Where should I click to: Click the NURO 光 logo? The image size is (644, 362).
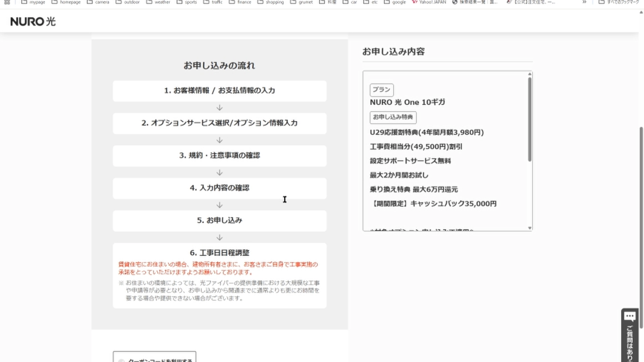pos(33,22)
